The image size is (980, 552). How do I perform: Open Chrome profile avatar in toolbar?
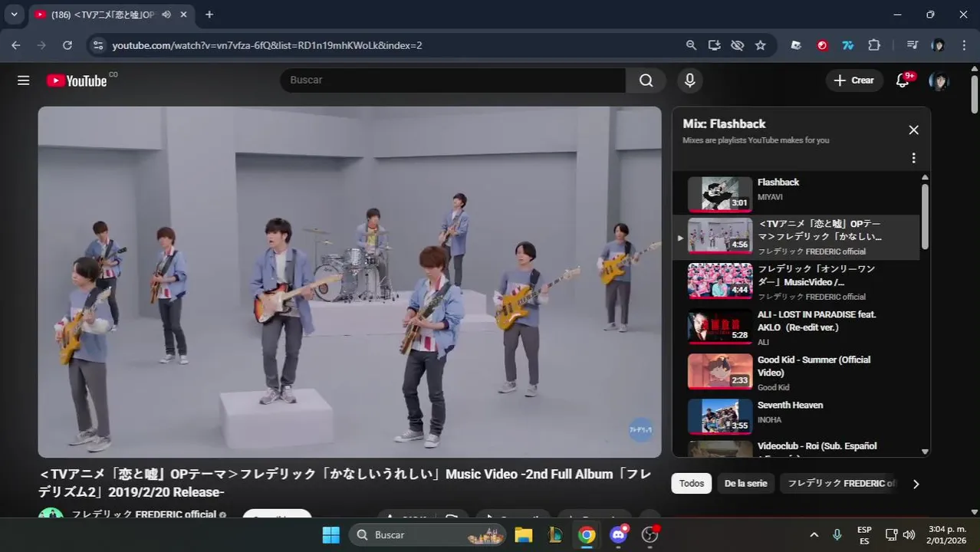tap(938, 45)
